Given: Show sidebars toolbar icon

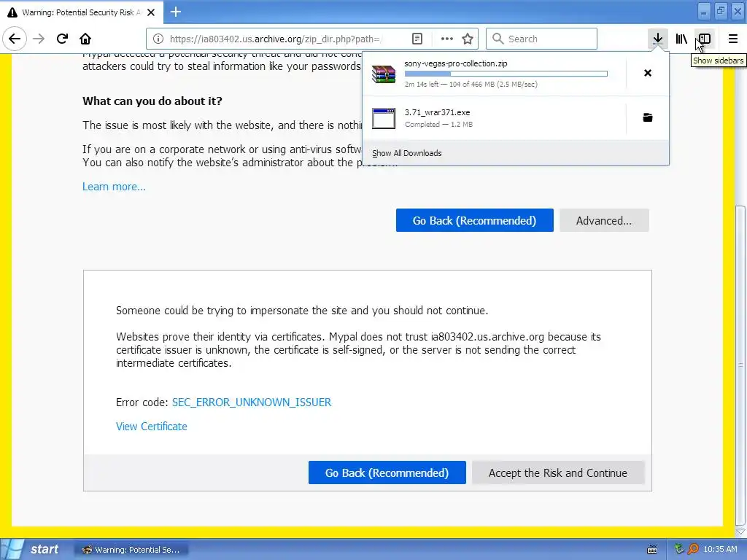Looking at the screenshot, I should [x=705, y=39].
